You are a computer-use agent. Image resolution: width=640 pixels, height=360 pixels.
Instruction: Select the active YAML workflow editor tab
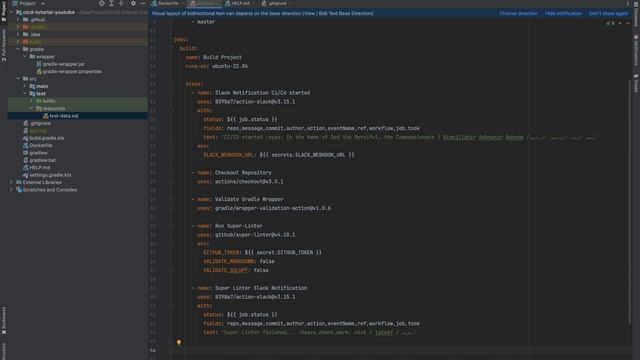tap(204, 3)
